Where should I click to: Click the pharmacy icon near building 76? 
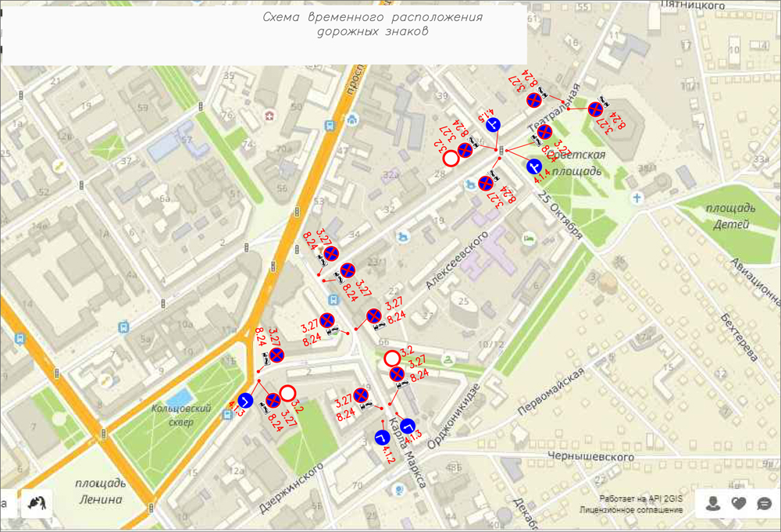pyautogui.click(x=269, y=116)
